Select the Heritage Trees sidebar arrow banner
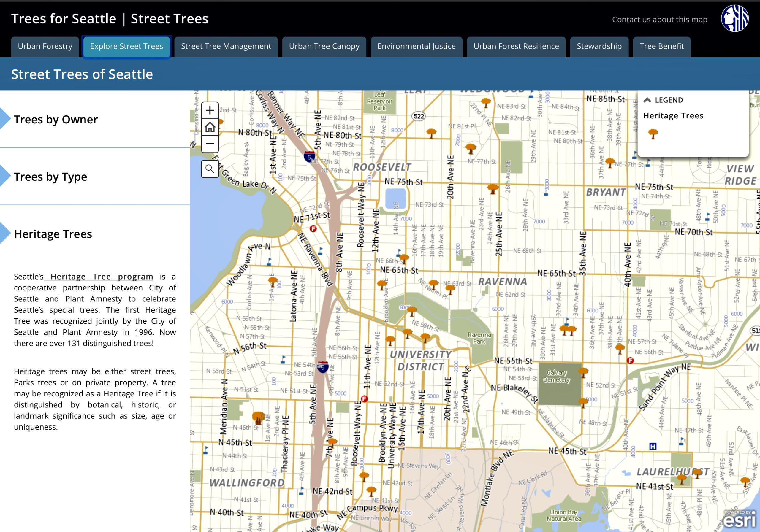 (53, 234)
